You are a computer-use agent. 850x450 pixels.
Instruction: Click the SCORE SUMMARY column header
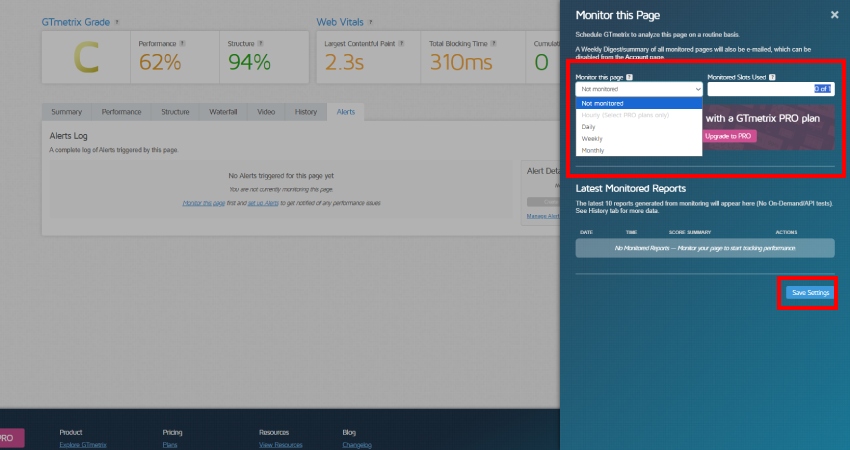click(x=690, y=232)
